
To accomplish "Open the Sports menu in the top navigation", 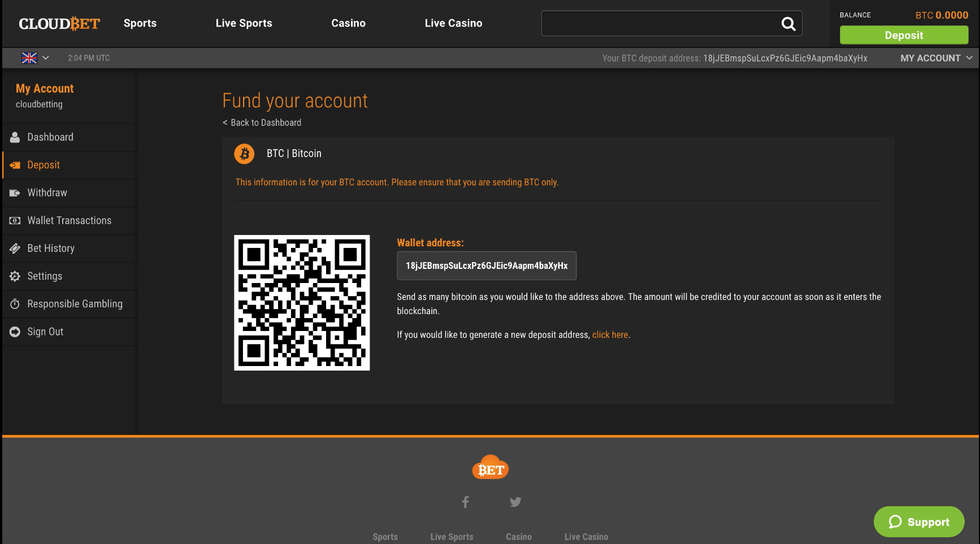I will tap(140, 23).
